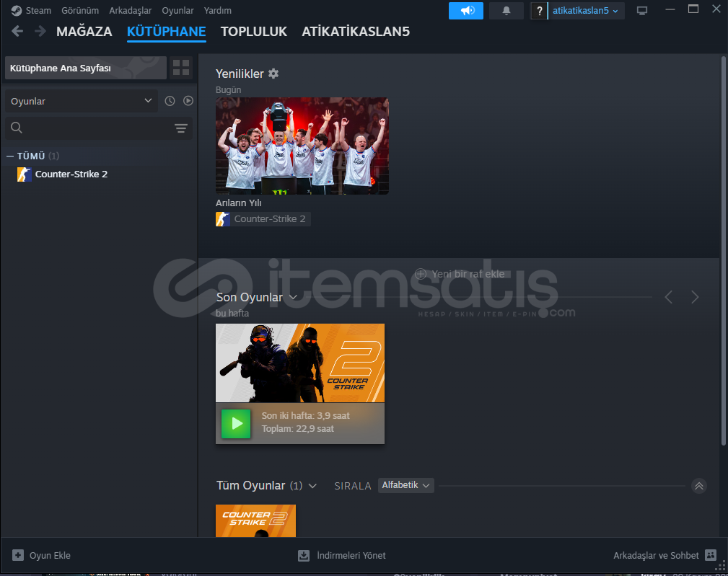Go back with the left arrow
The height and width of the screenshot is (576, 728).
17,31
